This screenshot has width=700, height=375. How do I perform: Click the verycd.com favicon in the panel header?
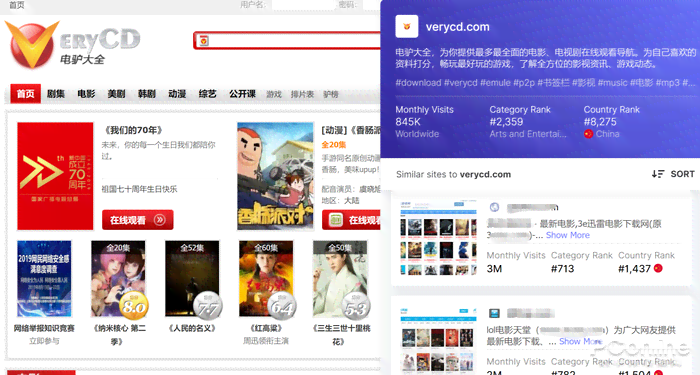tap(407, 26)
